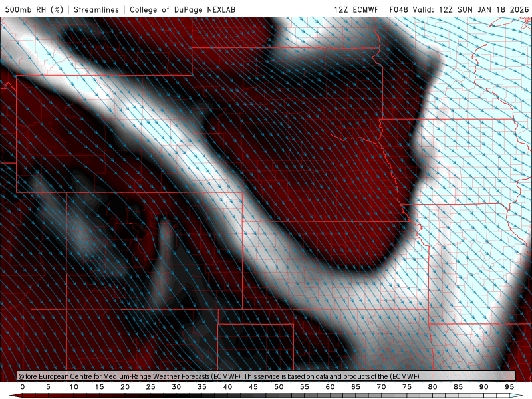
Task: Click the colorbar value 60 label
Action: [330, 387]
